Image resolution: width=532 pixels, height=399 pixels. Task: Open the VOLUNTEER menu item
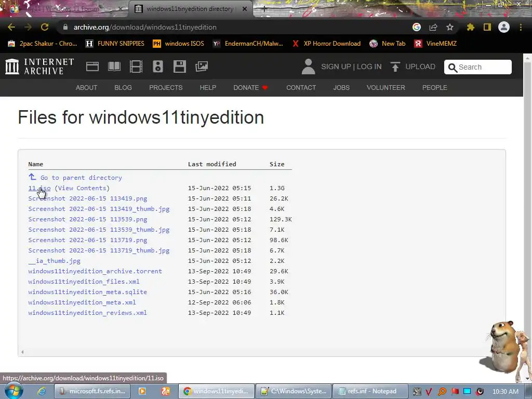click(x=386, y=87)
